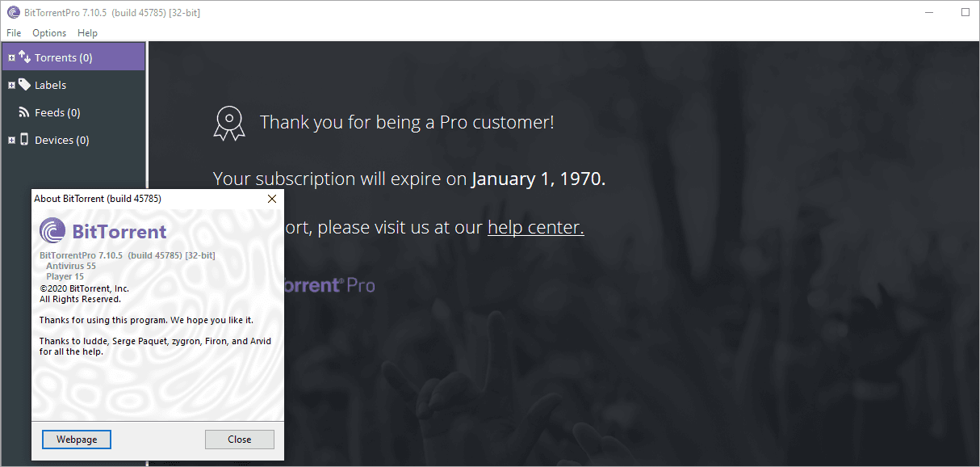Click the BitTorrent logo in the About dialog
Image resolution: width=980 pixels, height=467 pixels.
click(x=51, y=232)
